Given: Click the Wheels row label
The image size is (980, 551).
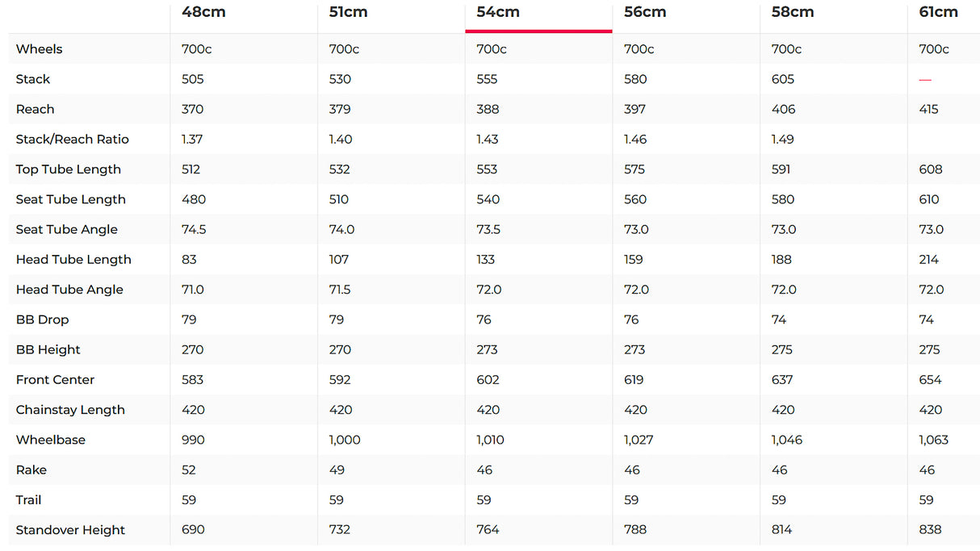Looking at the screenshot, I should [x=39, y=49].
